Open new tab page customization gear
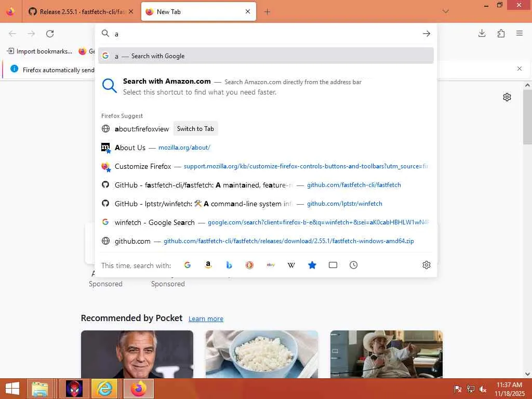Image resolution: width=532 pixels, height=399 pixels. tap(507, 97)
